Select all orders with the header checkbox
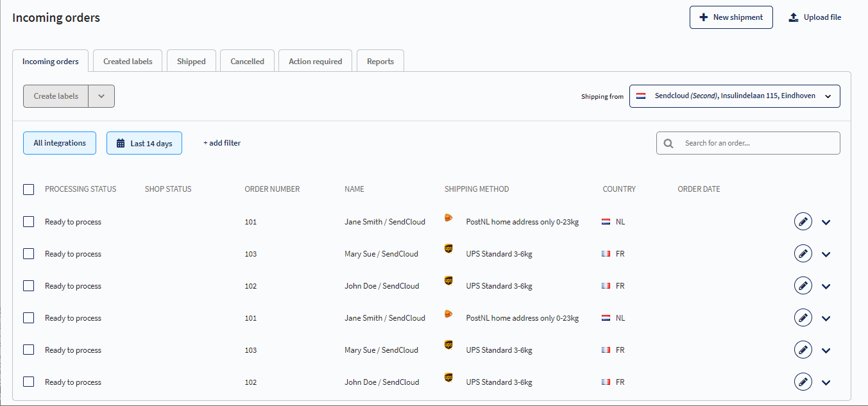 pyautogui.click(x=28, y=189)
